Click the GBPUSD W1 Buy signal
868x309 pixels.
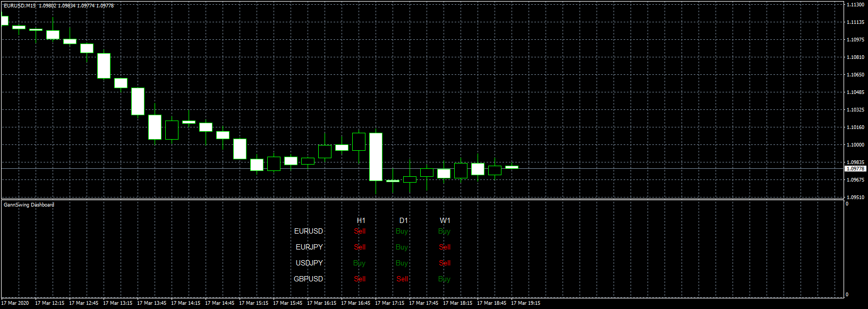pos(445,279)
